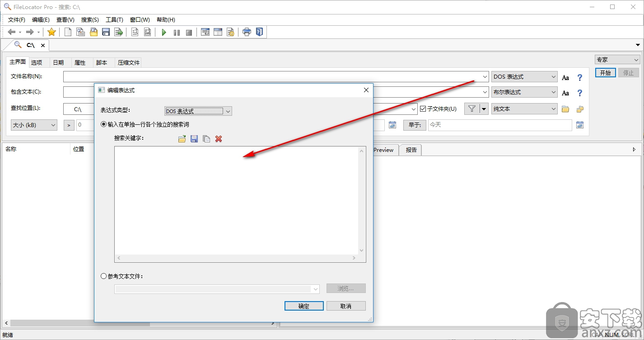Close the 编辑表达式 dialog
The height and width of the screenshot is (340, 644).
click(x=366, y=90)
